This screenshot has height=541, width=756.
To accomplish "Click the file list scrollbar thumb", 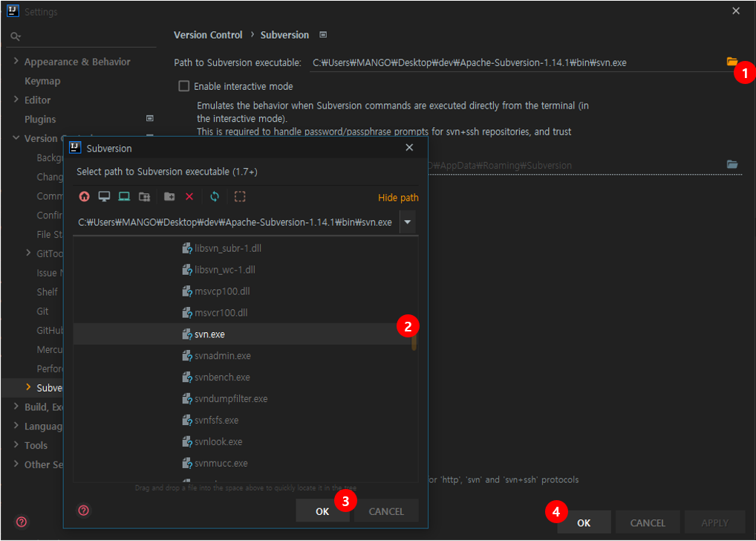I will 414,342.
